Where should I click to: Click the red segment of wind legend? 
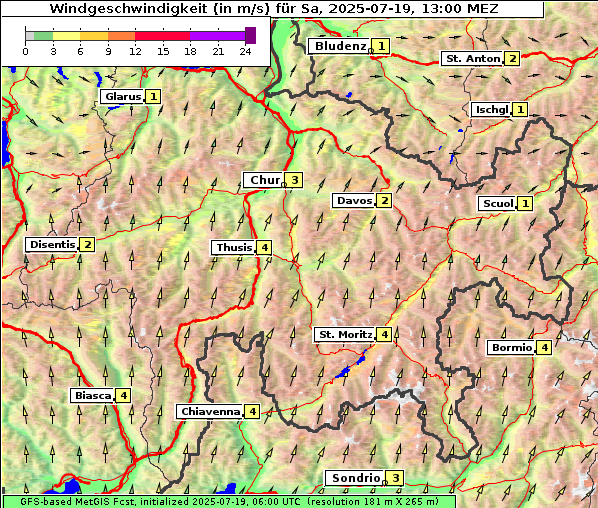pyautogui.click(x=162, y=36)
